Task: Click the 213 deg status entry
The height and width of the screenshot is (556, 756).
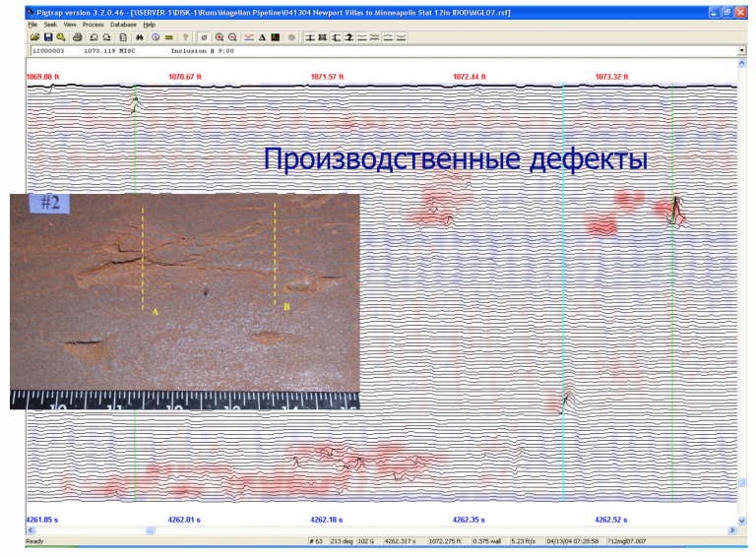Action: [342, 541]
